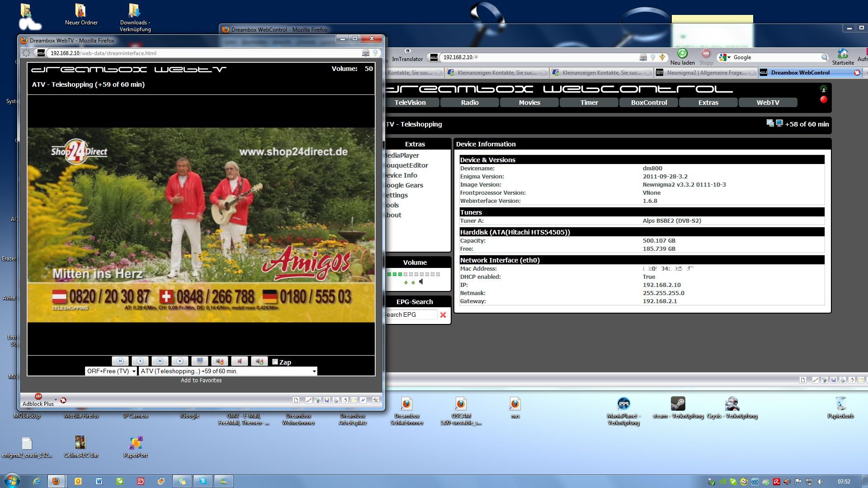Viewport: 868px width, 488px height.
Task: Enable the Zap checkbox
Action: (275, 362)
